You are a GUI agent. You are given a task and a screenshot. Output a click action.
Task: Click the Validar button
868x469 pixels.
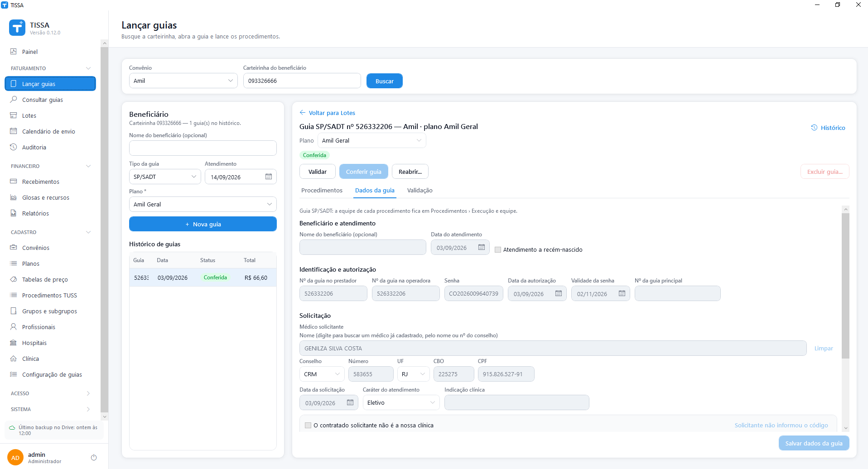point(318,172)
